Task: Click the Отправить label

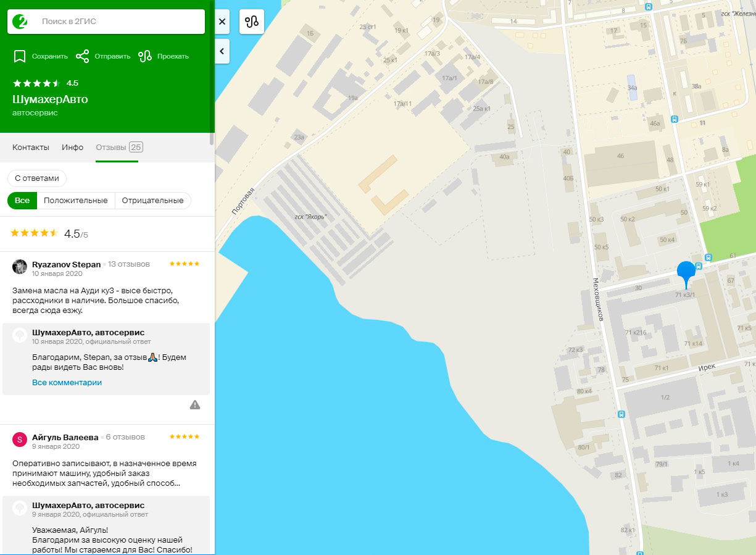Action: pyautogui.click(x=112, y=56)
